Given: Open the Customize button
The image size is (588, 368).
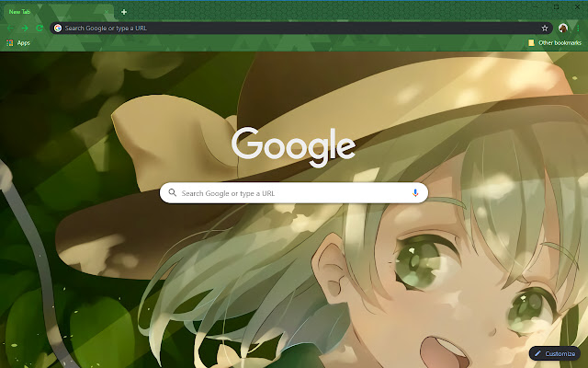Looking at the screenshot, I should 555,353.
